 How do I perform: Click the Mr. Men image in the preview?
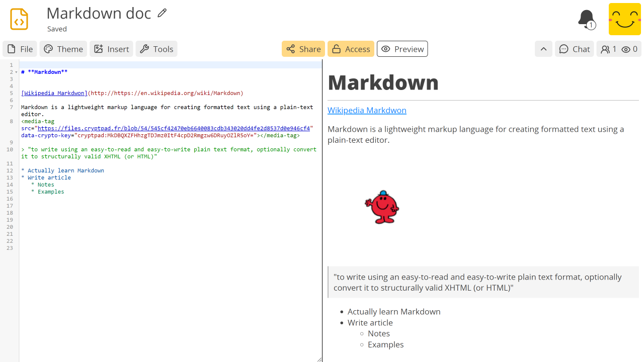pyautogui.click(x=381, y=207)
